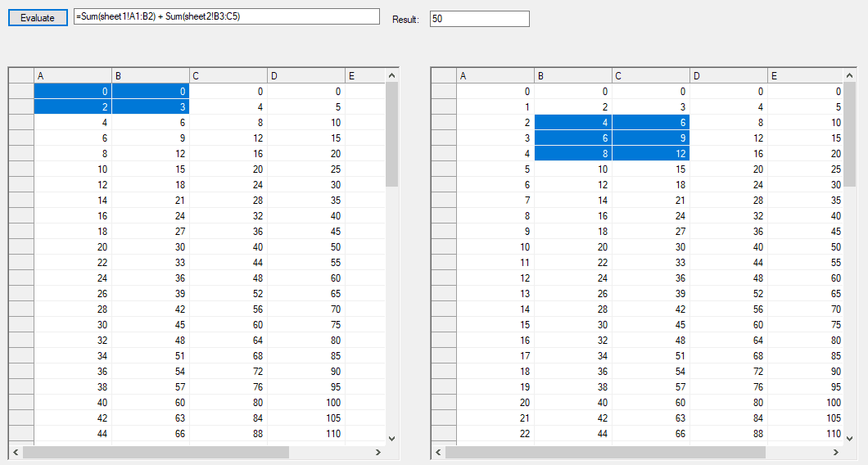The width and height of the screenshot is (868, 465).
Task: Select column C header in left grid
Action: (x=228, y=76)
